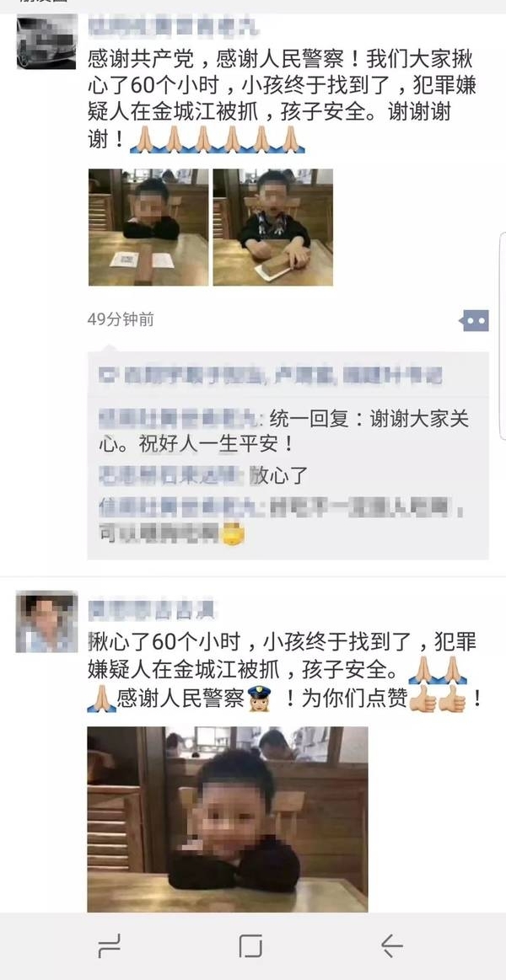
Task: Tap the first post text starting 感谢共产党
Action: 282,100
